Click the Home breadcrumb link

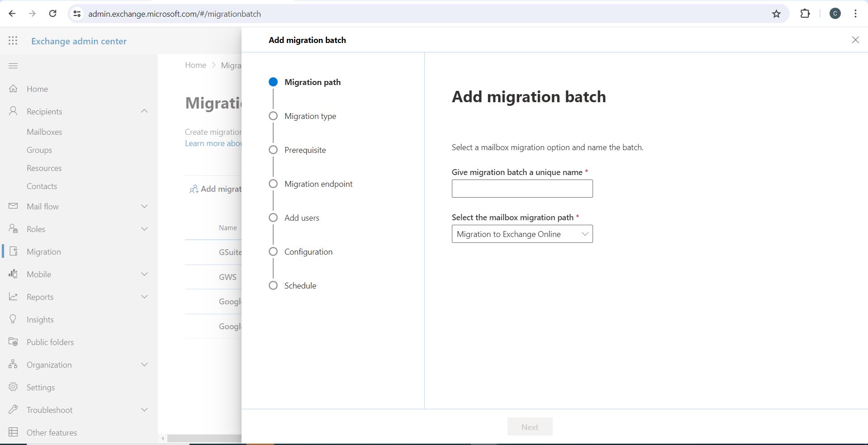pos(195,65)
